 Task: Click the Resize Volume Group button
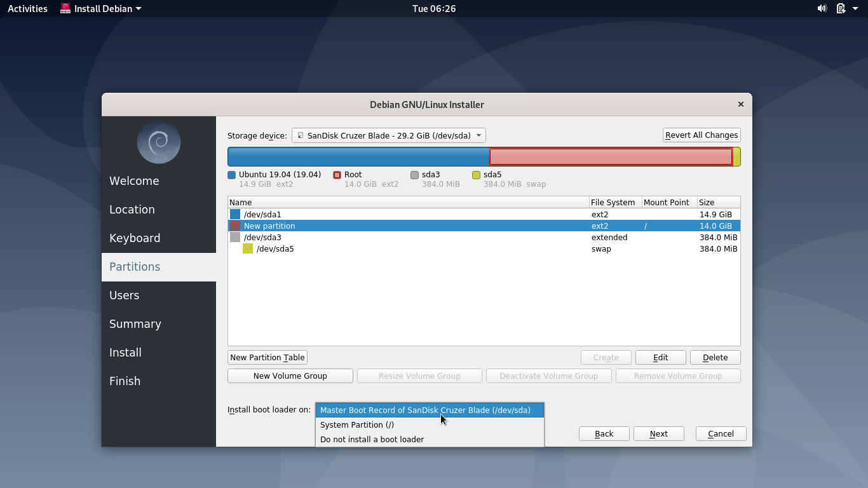point(419,376)
